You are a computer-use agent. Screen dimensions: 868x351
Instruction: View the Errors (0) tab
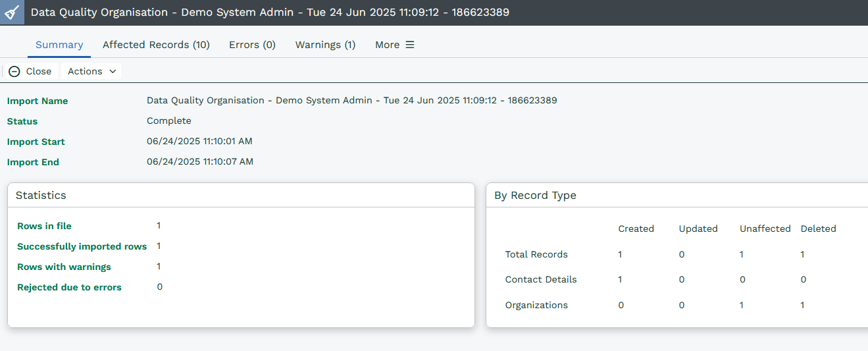(252, 45)
